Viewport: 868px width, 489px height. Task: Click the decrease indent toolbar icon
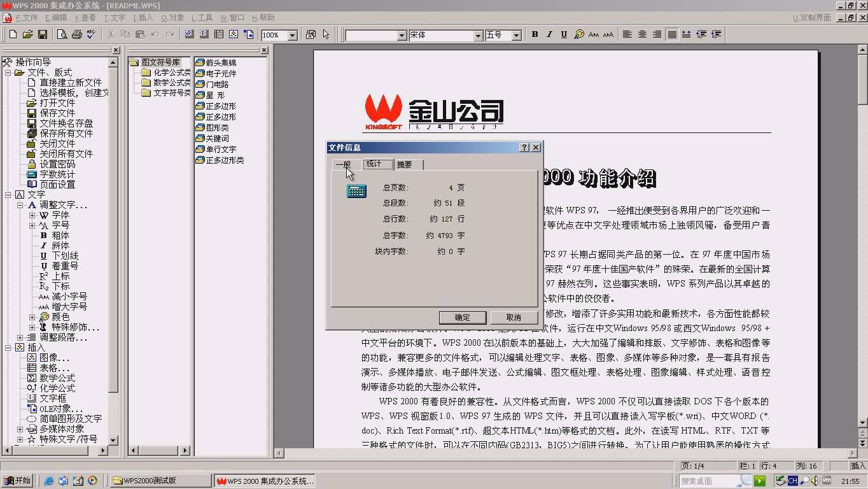click(701, 34)
